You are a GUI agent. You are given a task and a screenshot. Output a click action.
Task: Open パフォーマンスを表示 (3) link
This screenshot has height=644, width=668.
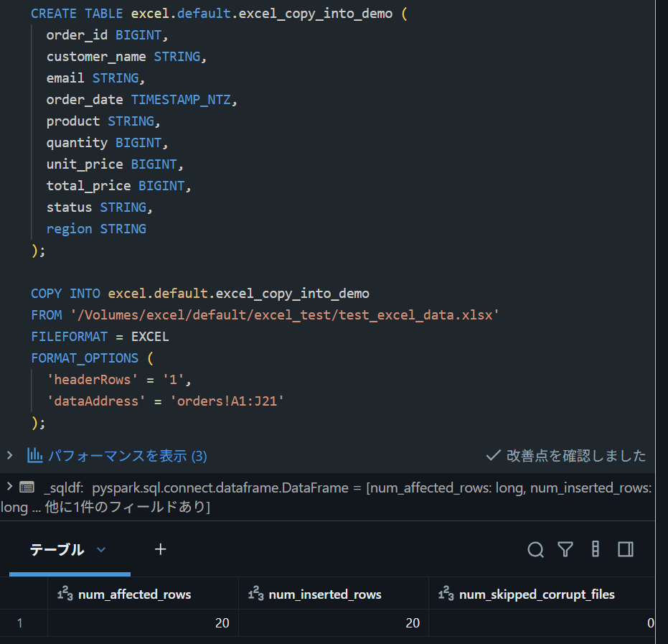tap(127, 456)
